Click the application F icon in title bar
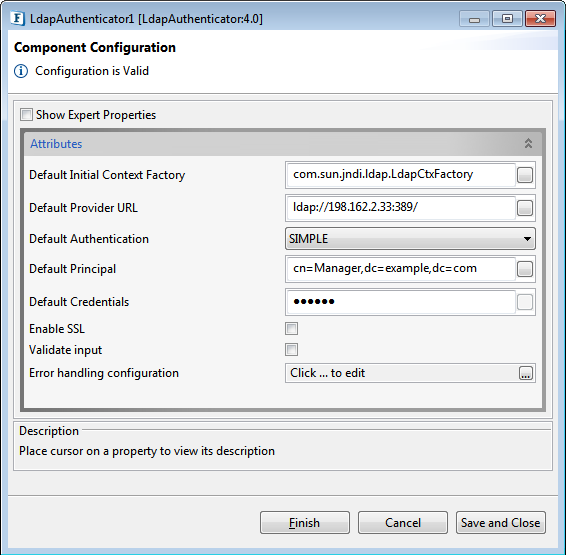The image size is (566, 555). coord(18,18)
